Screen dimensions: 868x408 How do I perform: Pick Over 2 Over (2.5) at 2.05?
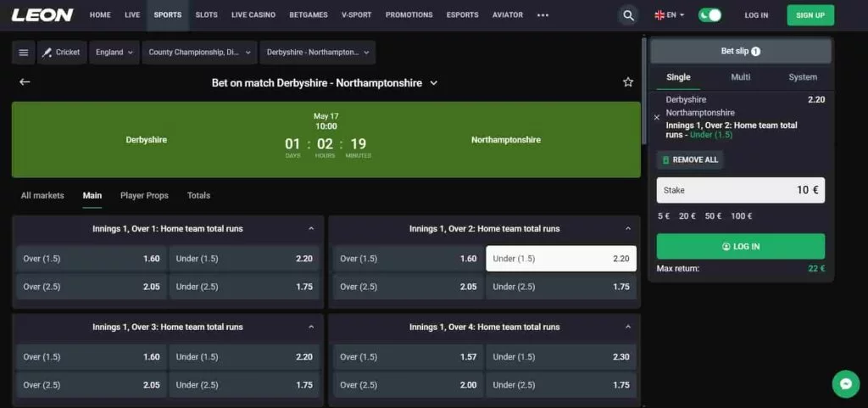[x=408, y=287]
